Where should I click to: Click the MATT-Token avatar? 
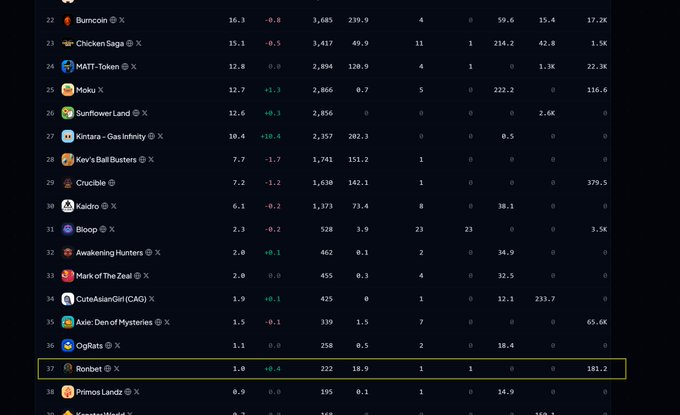(68, 67)
